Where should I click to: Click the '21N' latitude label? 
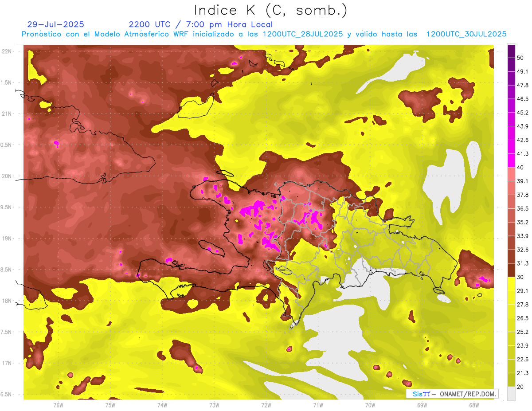pos(7,114)
